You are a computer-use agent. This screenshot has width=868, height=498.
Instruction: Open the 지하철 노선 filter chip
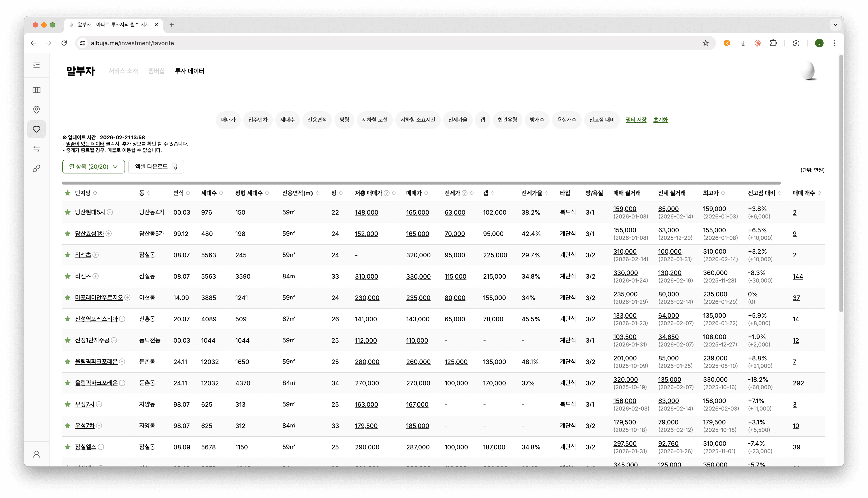tap(375, 120)
